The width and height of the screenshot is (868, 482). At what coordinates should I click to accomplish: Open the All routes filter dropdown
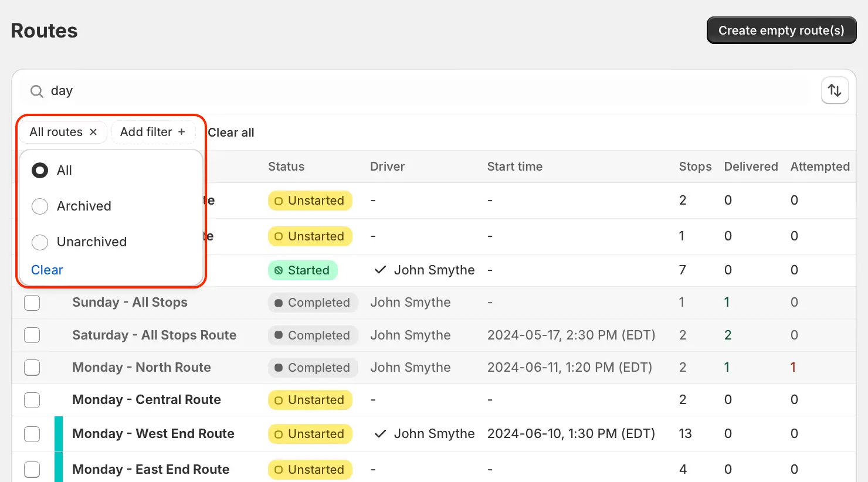(x=56, y=132)
